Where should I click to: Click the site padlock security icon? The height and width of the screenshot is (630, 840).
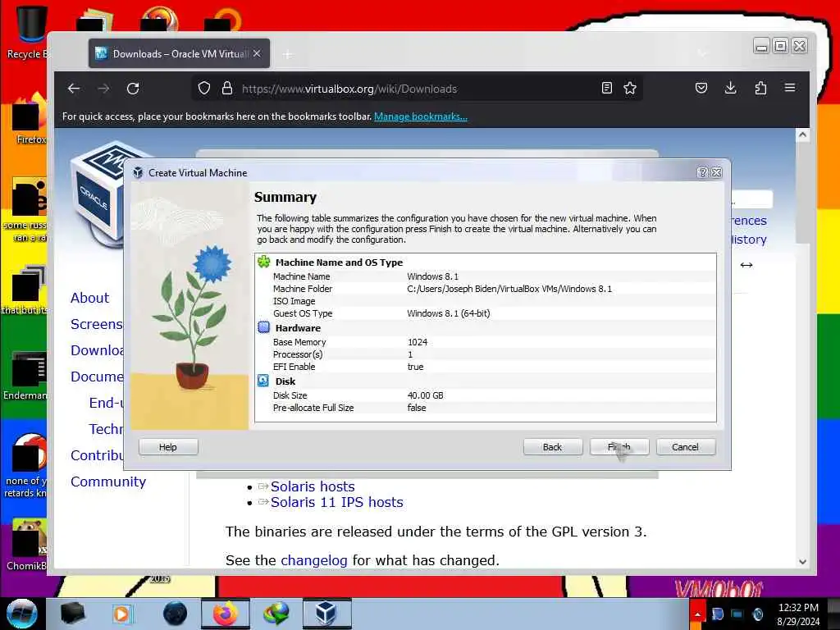227,88
